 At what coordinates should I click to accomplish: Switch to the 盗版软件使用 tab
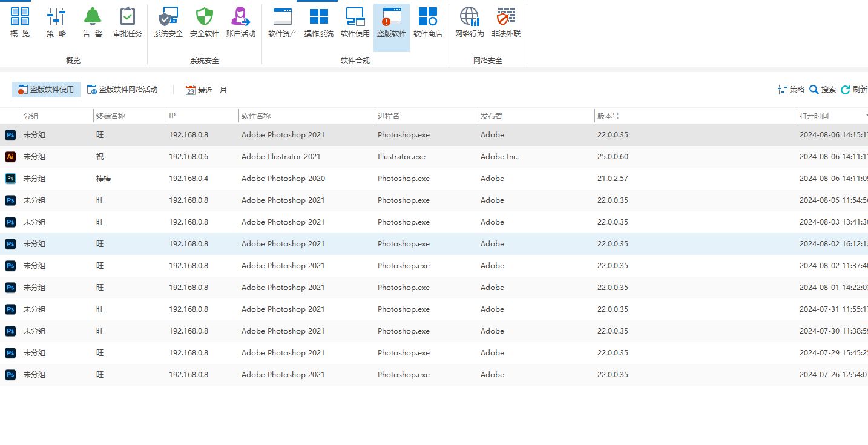point(46,90)
